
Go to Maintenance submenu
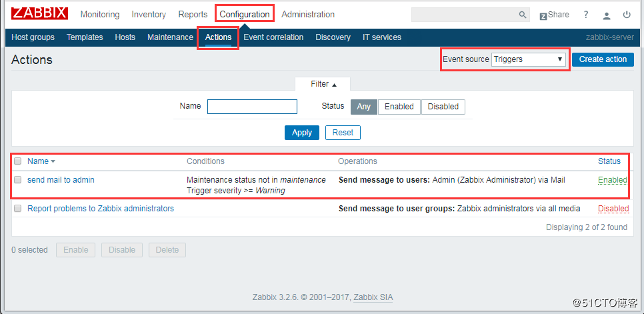[x=170, y=37]
